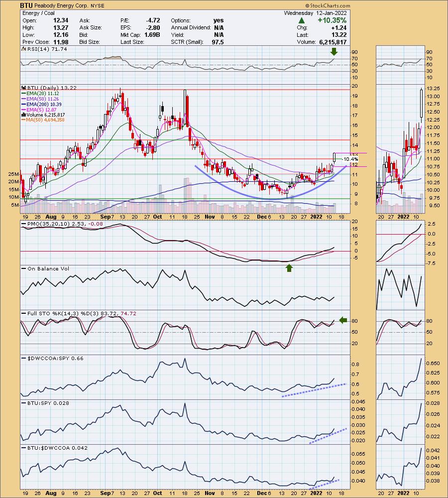Click the BTU ticker symbol in the header
Screen dimensions: 448x498
coord(26,5)
